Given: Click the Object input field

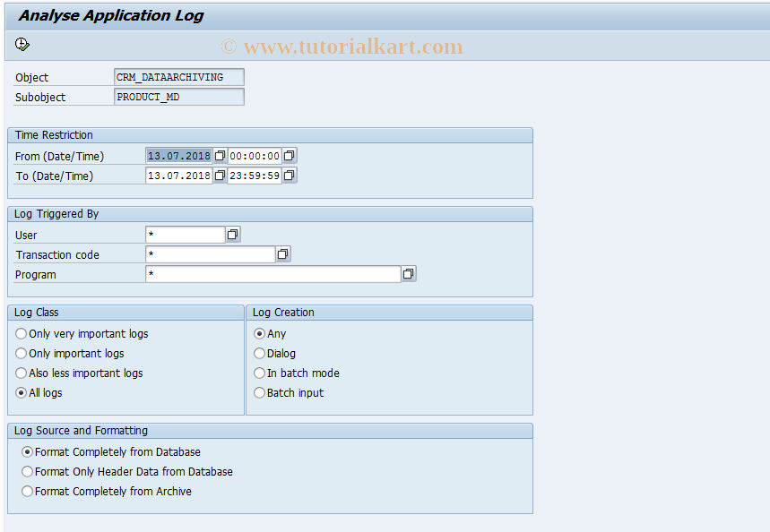Looking at the screenshot, I should click(177, 76).
